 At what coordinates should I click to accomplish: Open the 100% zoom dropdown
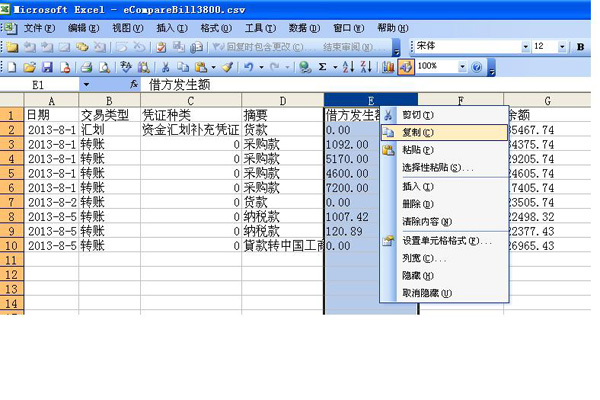[x=462, y=67]
